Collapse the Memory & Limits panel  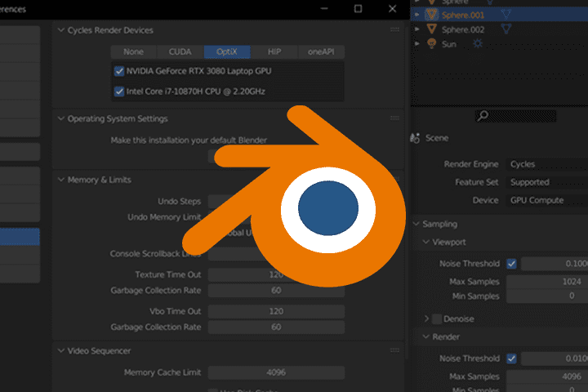click(61, 180)
